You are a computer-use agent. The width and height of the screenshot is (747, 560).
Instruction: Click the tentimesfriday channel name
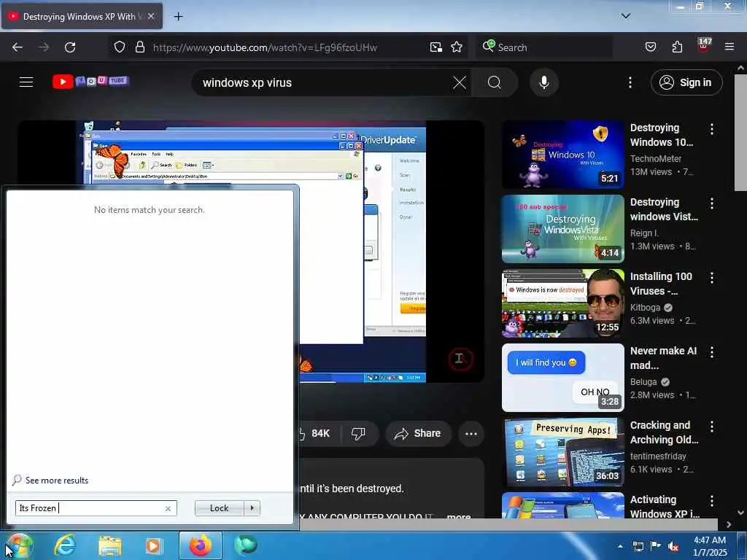click(658, 456)
